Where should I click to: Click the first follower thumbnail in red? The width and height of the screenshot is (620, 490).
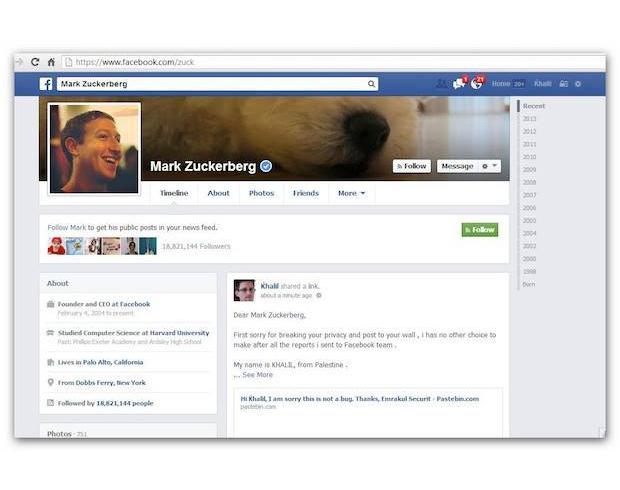tap(56, 246)
